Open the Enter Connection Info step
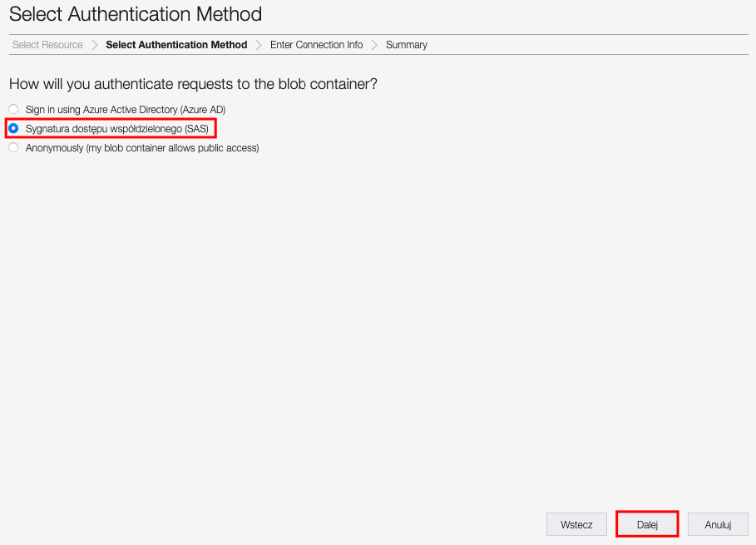The image size is (756, 545). point(316,45)
